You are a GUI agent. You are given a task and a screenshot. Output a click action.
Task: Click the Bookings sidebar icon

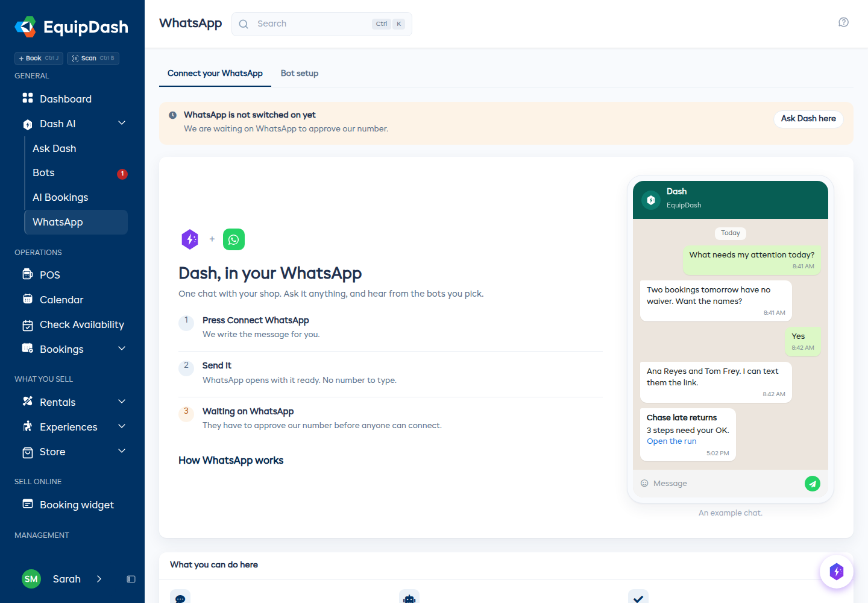(x=28, y=348)
